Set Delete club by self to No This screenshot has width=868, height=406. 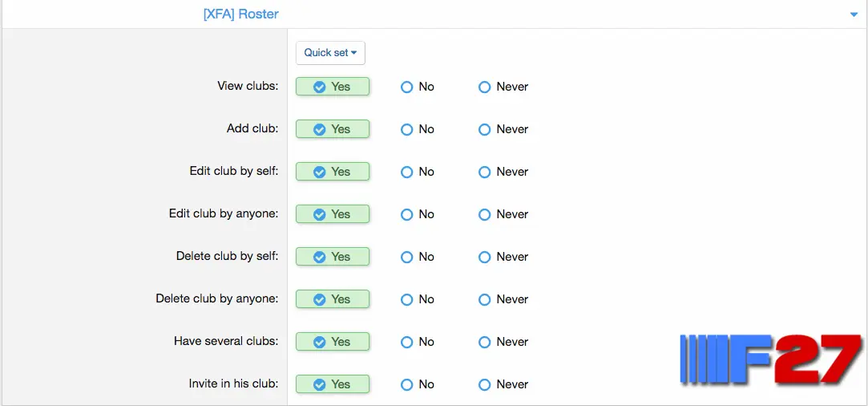click(x=418, y=257)
